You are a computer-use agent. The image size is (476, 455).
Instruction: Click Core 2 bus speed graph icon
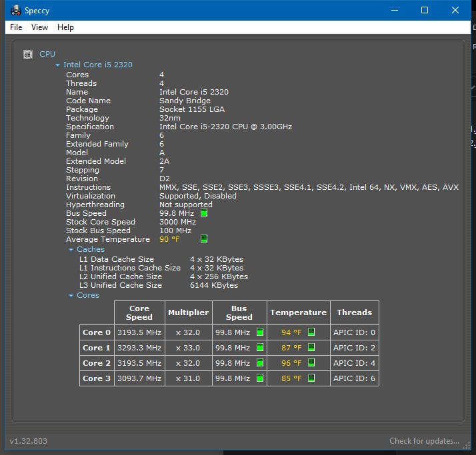[x=260, y=362]
